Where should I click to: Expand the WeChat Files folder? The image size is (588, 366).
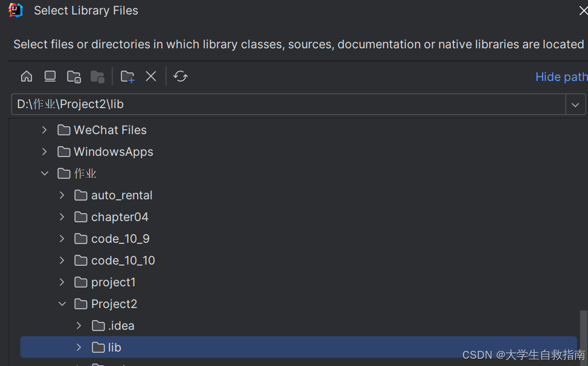tap(44, 130)
